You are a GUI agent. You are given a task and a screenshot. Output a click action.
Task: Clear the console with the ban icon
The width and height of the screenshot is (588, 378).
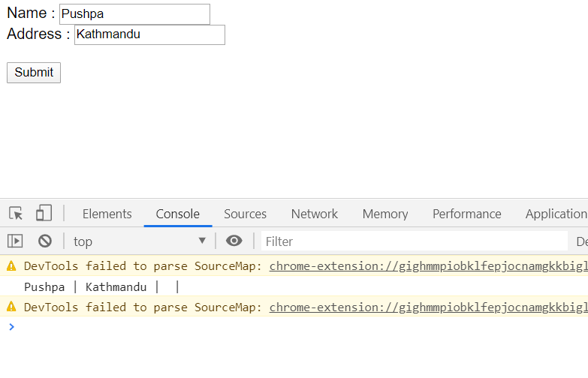45,241
